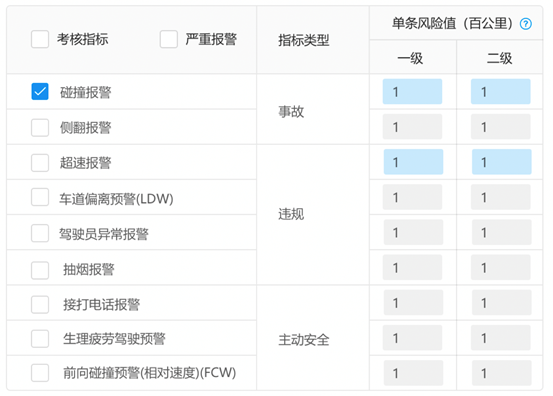Viewport: 553px width, 396px height.
Task: Enable the 抽烟报警 checkbox
Action: (40, 270)
